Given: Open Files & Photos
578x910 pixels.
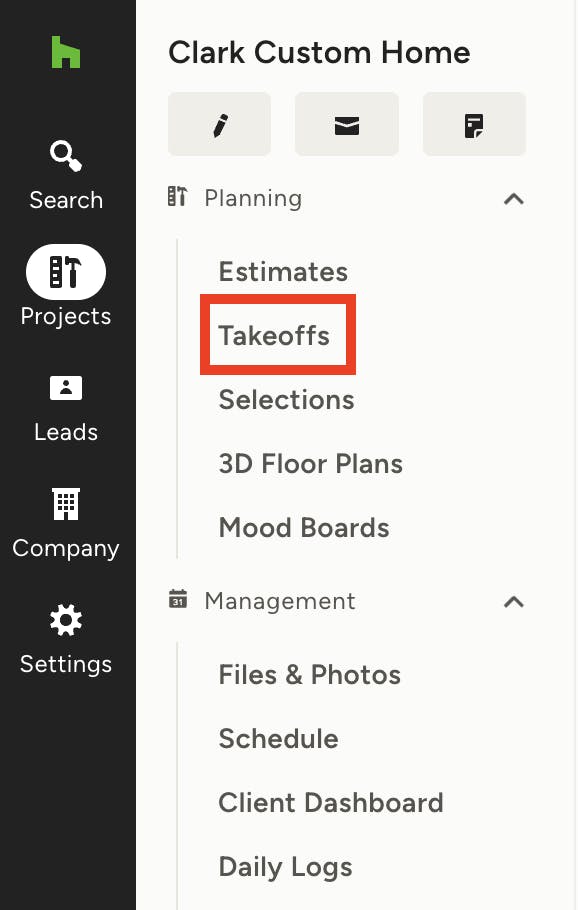Looking at the screenshot, I should [310, 675].
